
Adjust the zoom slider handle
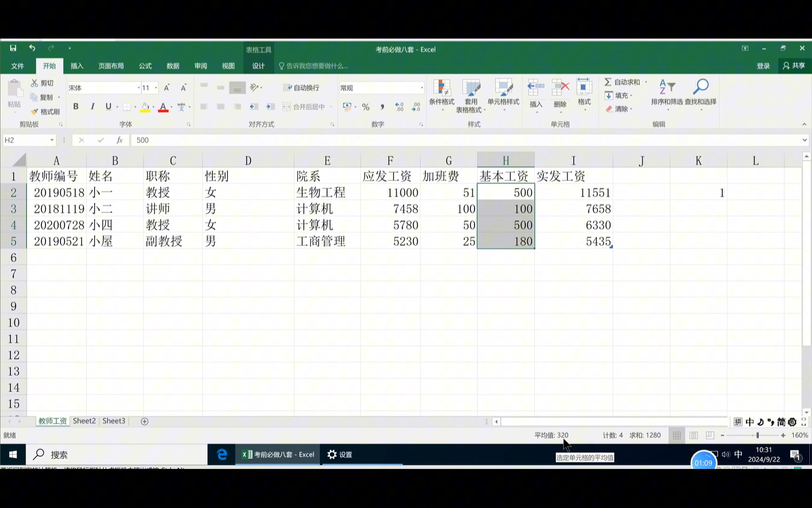(x=757, y=436)
